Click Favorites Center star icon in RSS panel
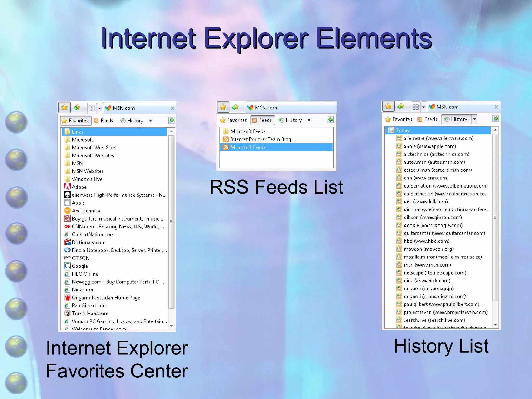Image resolution: width=532 pixels, height=399 pixels. coord(223,107)
